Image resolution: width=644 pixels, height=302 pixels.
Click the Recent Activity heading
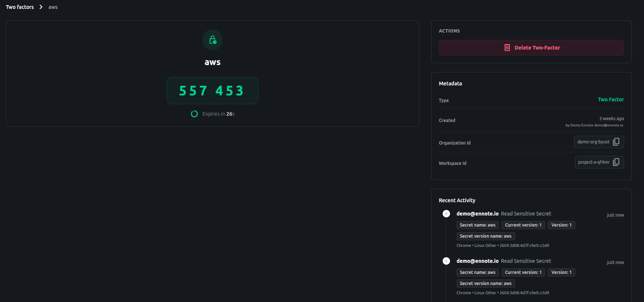(457, 200)
